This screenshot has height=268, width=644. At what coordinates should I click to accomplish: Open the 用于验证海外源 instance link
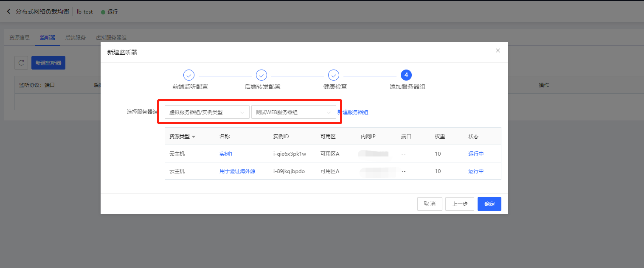click(237, 171)
